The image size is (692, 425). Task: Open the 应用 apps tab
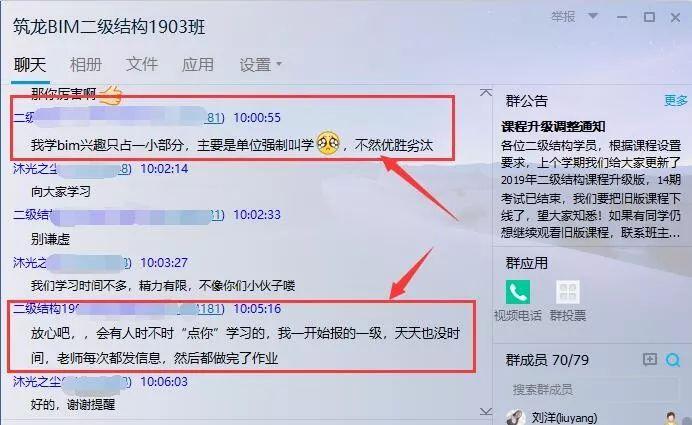[x=198, y=64]
